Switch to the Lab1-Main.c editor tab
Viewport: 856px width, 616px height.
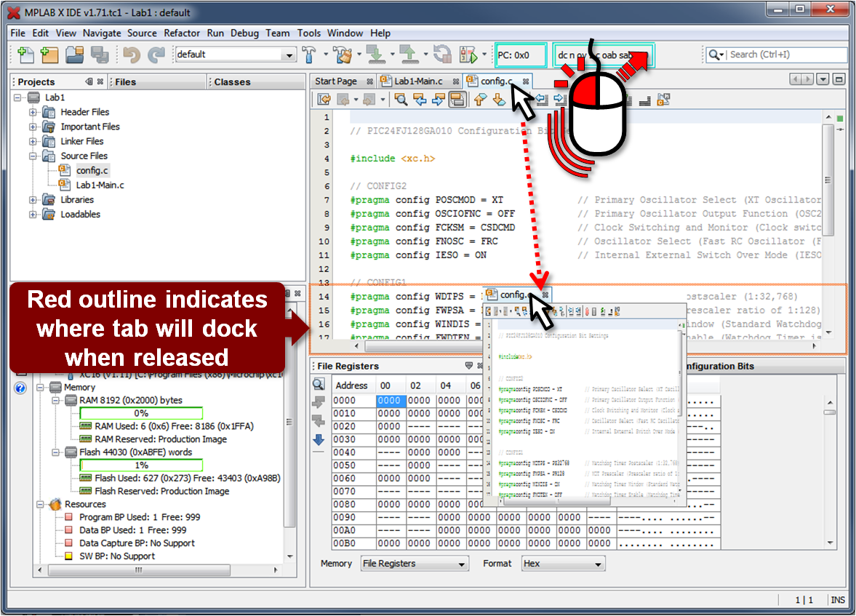pos(418,81)
